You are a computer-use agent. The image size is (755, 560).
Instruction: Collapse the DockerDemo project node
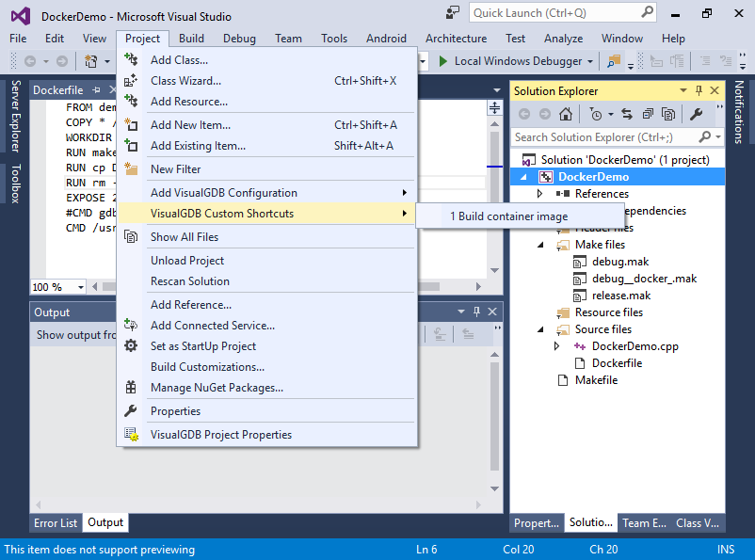[x=523, y=177]
